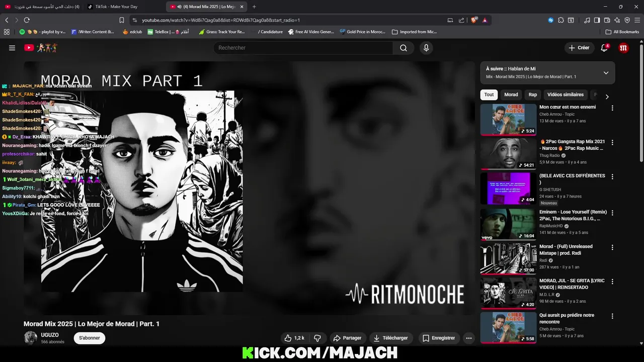Close the Morad Mix 2025 tab
This screenshot has height=362, width=644.
pos(242,7)
